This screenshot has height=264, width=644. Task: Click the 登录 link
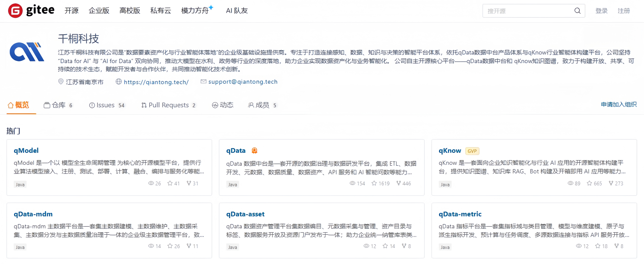(601, 11)
